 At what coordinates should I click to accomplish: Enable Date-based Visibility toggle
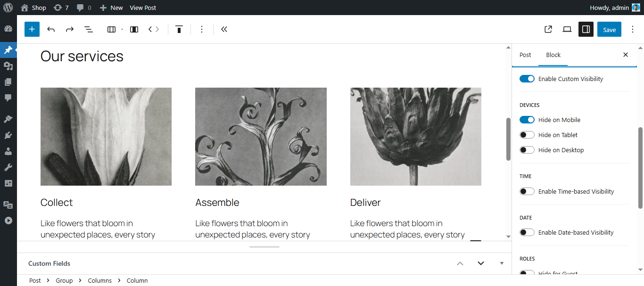pos(527,232)
